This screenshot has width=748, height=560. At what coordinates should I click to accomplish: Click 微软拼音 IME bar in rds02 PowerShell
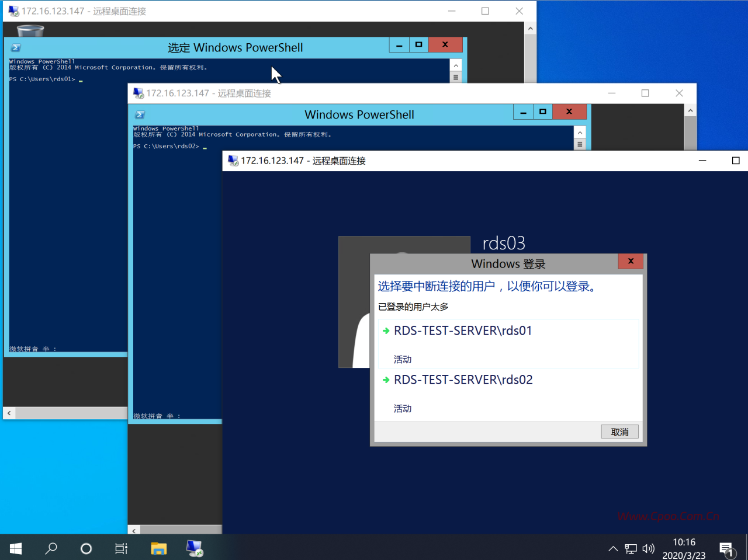coord(157,416)
